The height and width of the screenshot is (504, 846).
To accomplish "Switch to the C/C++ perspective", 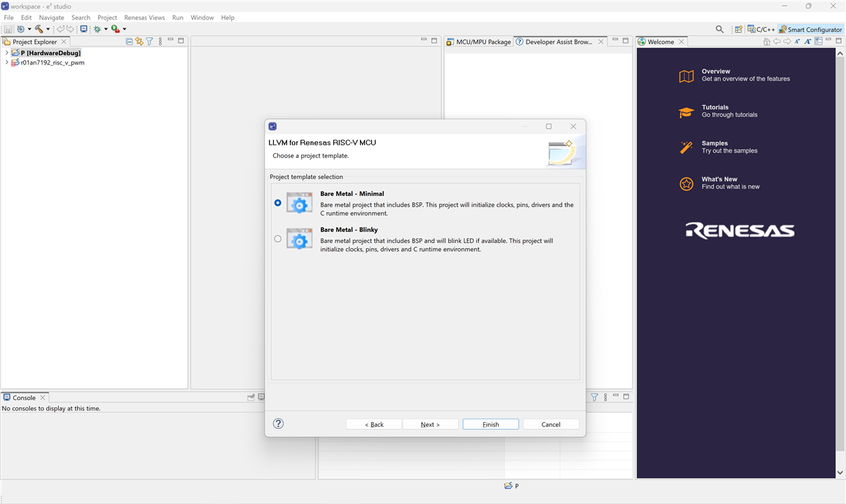I will [x=761, y=29].
